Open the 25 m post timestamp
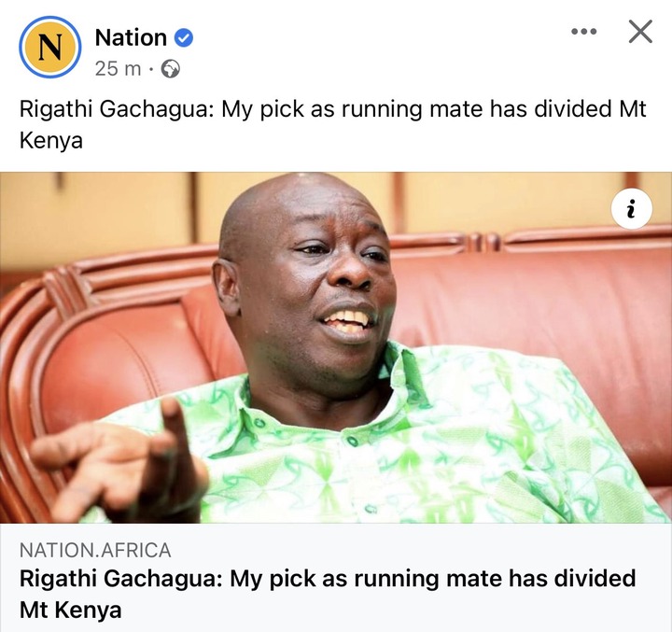Image resolution: width=672 pixels, height=632 pixels. (118, 68)
